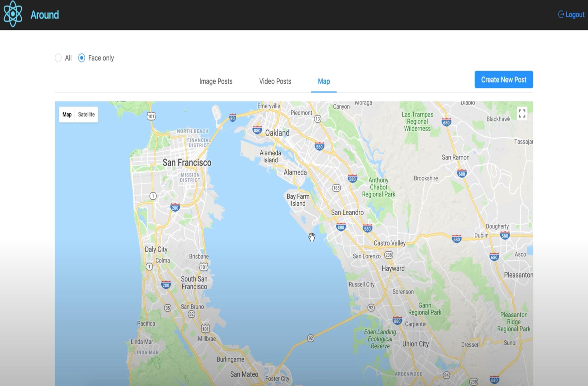
Task: Click the Route 13 shield near Piedmont
Action: [318, 119]
